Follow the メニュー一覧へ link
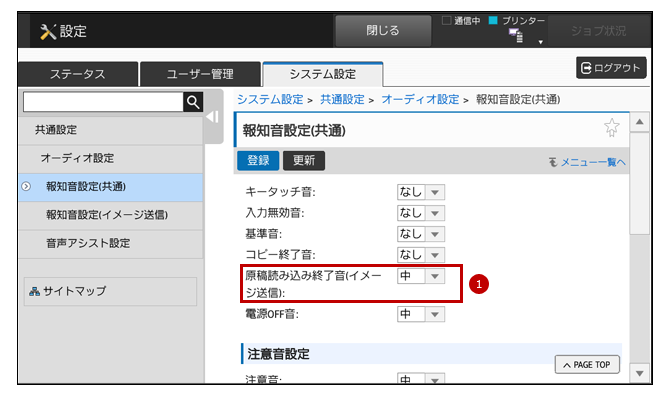This screenshot has height=396, width=670. pyautogui.click(x=593, y=162)
